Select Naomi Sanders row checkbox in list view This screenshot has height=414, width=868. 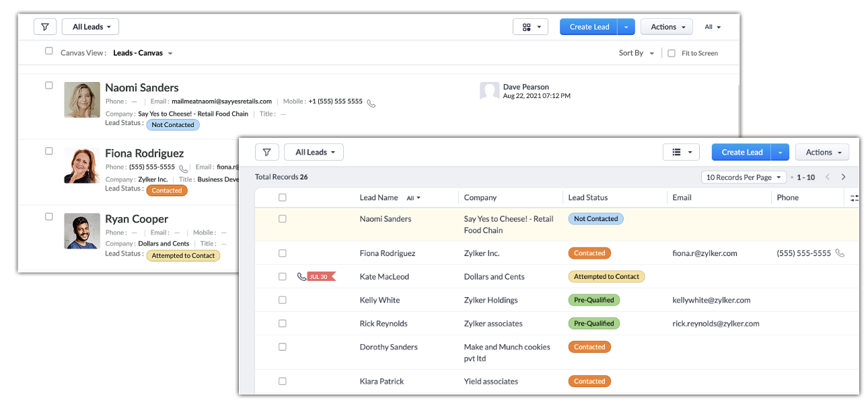tap(283, 219)
